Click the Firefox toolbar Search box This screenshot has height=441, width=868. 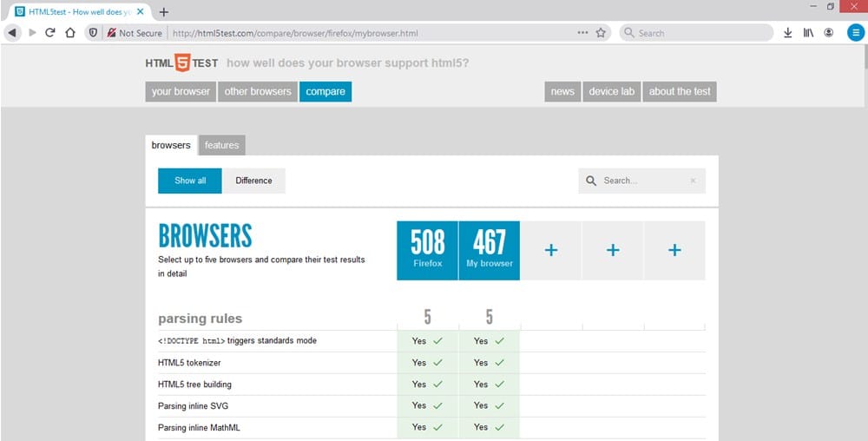point(696,33)
